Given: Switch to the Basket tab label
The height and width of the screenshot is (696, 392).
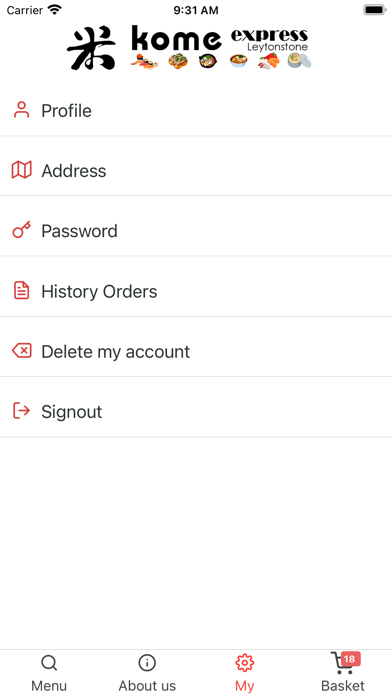Looking at the screenshot, I should pyautogui.click(x=343, y=686).
